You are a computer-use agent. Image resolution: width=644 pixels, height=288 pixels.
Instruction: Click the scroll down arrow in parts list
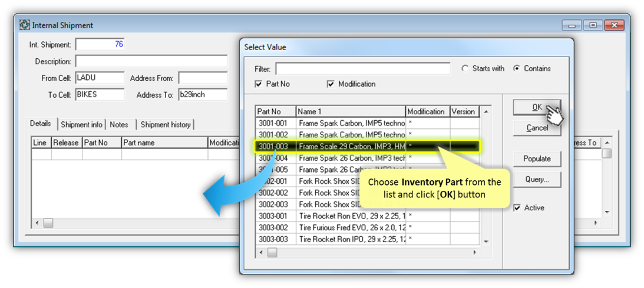click(x=486, y=241)
